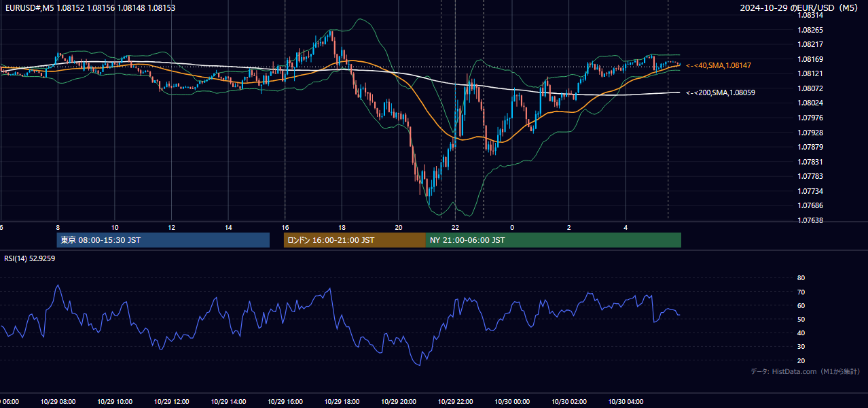Click the RSI scale value 30

pos(801,347)
